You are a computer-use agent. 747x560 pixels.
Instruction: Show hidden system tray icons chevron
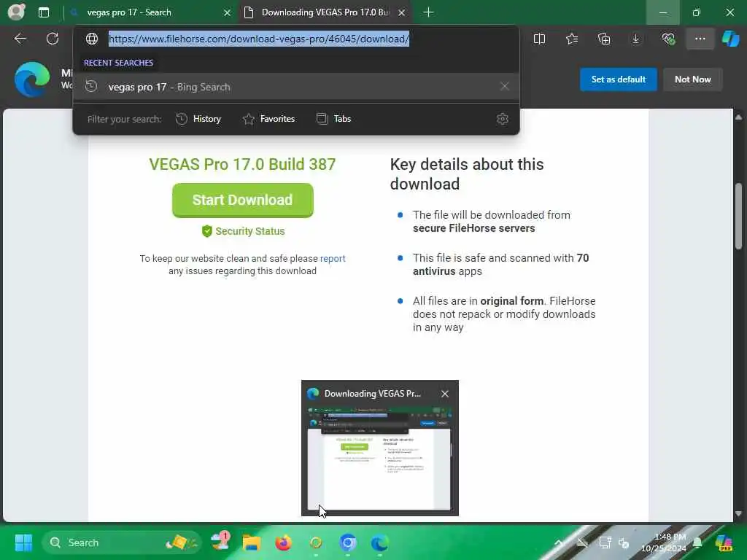pos(559,542)
